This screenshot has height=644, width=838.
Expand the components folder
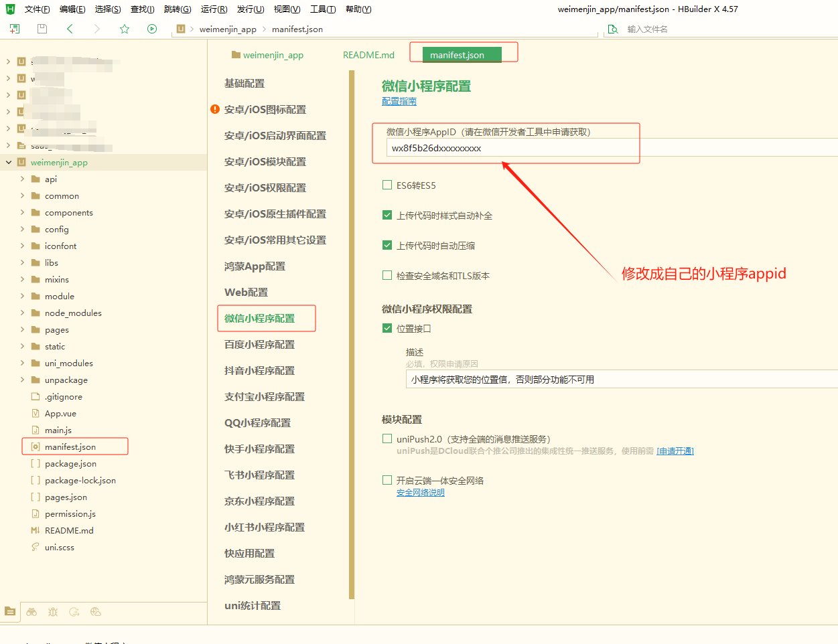(22, 212)
